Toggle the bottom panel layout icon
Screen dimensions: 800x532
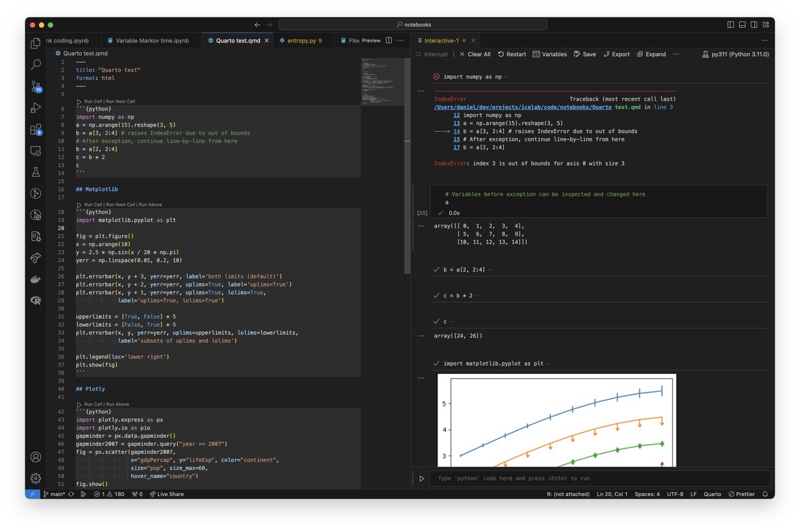pyautogui.click(x=743, y=25)
